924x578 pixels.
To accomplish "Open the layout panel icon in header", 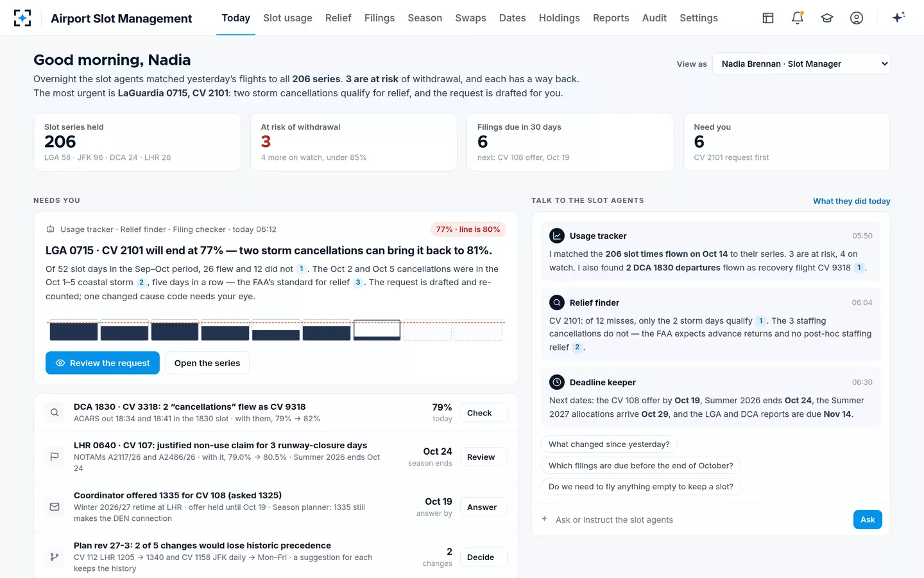I will [768, 18].
